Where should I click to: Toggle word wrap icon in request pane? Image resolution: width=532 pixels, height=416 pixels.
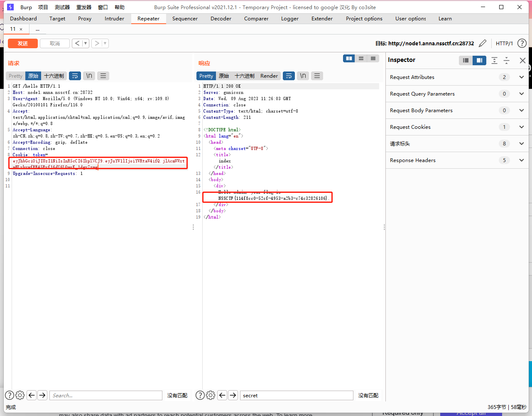[75, 76]
